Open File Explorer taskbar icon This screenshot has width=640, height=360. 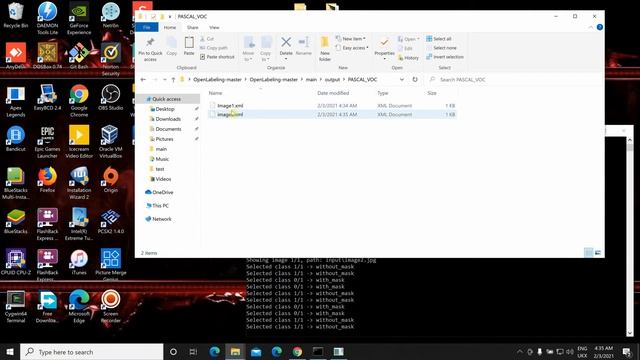235,352
